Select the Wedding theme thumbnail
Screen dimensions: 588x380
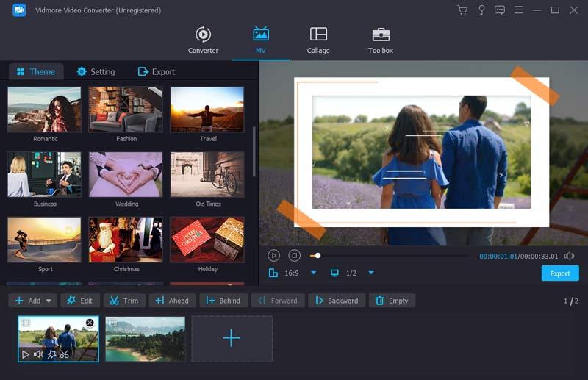click(126, 174)
